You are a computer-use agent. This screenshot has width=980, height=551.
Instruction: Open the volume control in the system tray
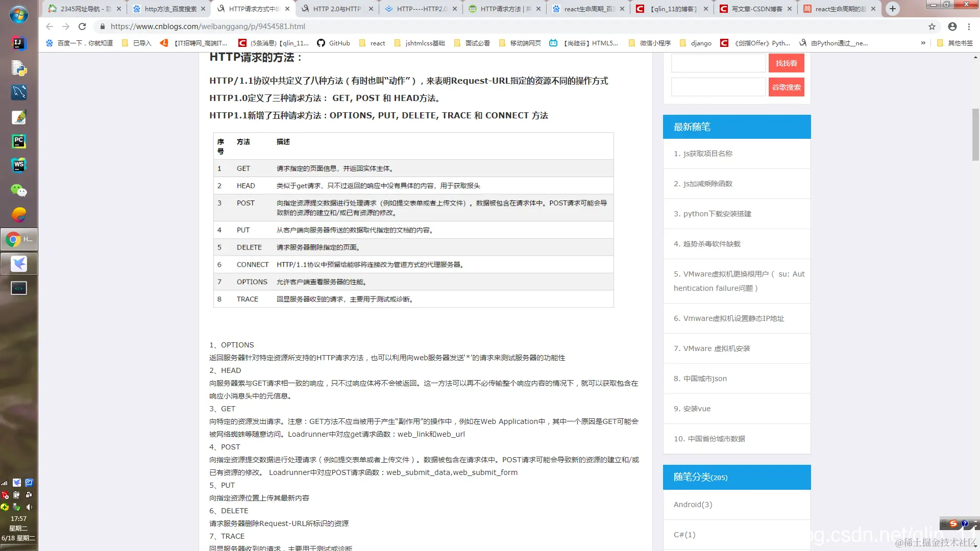(29, 507)
